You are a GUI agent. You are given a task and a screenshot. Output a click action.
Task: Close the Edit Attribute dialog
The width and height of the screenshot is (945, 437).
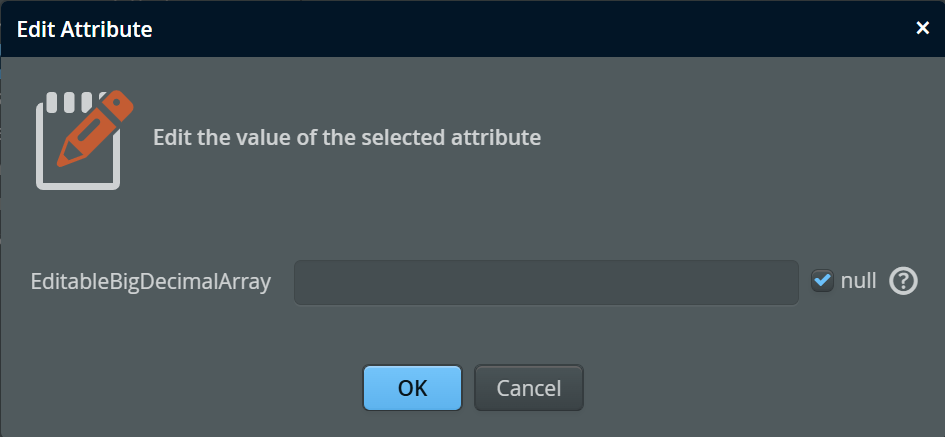coord(923,28)
